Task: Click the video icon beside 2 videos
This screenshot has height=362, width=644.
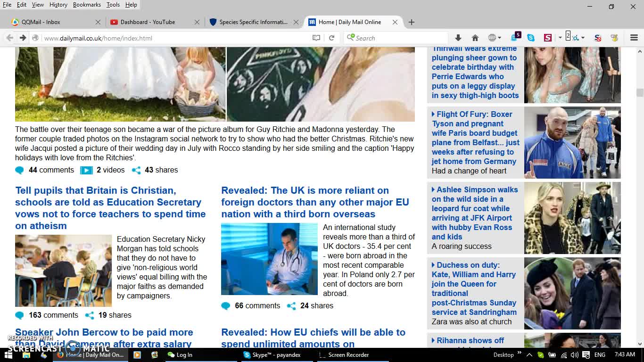Action: coord(86,170)
